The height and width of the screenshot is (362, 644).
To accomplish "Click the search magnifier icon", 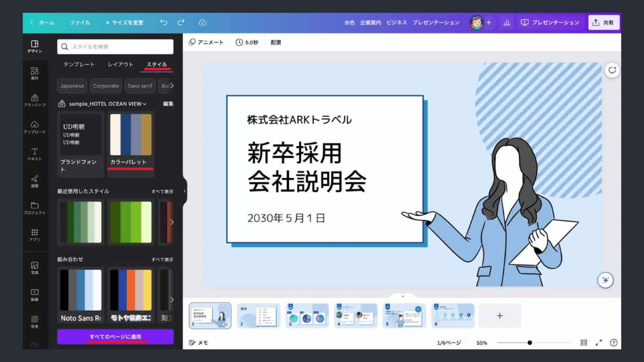I will coord(65,47).
